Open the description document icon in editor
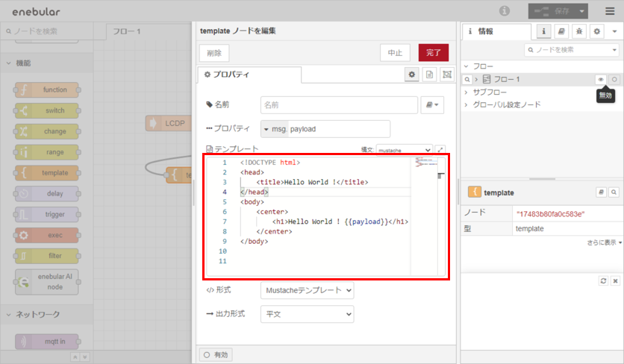Image resolution: width=624 pixels, height=364 pixels. click(429, 75)
